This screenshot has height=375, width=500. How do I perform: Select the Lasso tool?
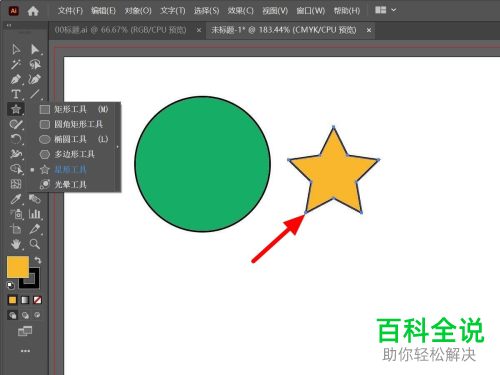35,64
